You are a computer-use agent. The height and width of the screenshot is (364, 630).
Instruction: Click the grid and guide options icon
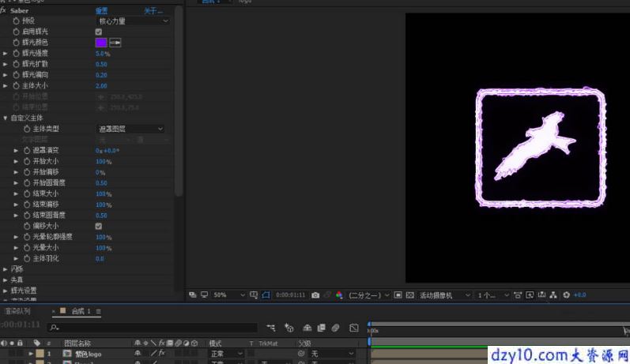(254, 295)
